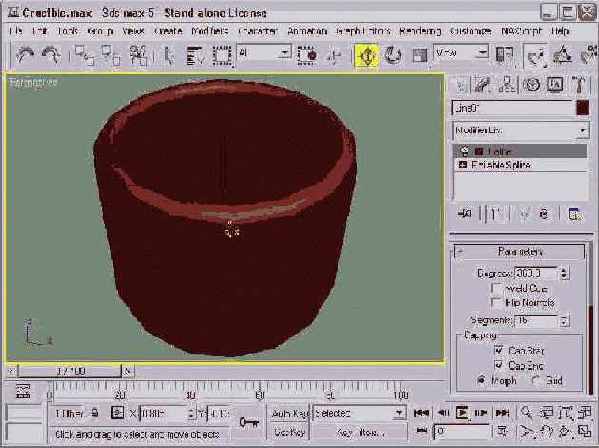Open the Selected key target dropdown
The image size is (599, 448).
[359, 414]
